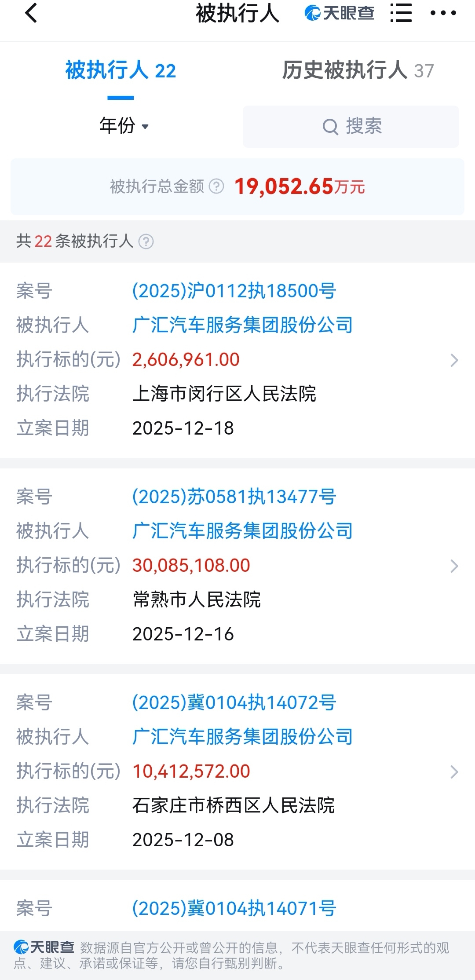The height and width of the screenshot is (980, 475).
Task: Switch to 被执行人 22 tab
Action: pyautogui.click(x=121, y=71)
